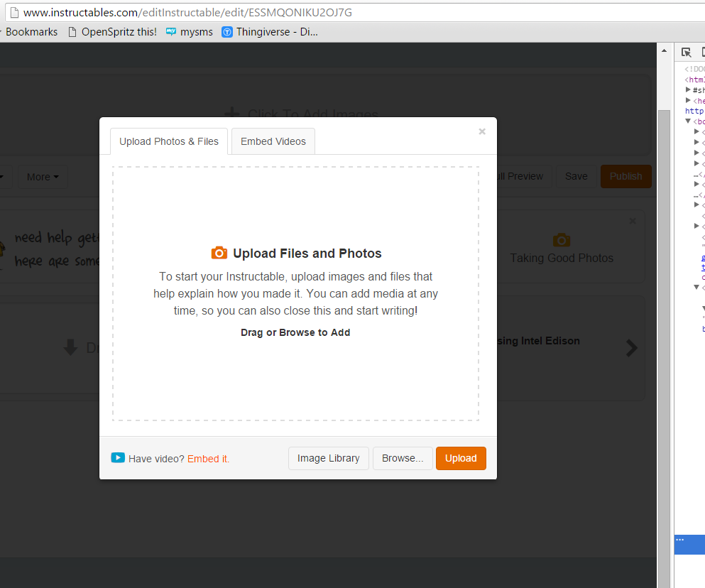Expand the #sh node in DevTools

click(688, 90)
